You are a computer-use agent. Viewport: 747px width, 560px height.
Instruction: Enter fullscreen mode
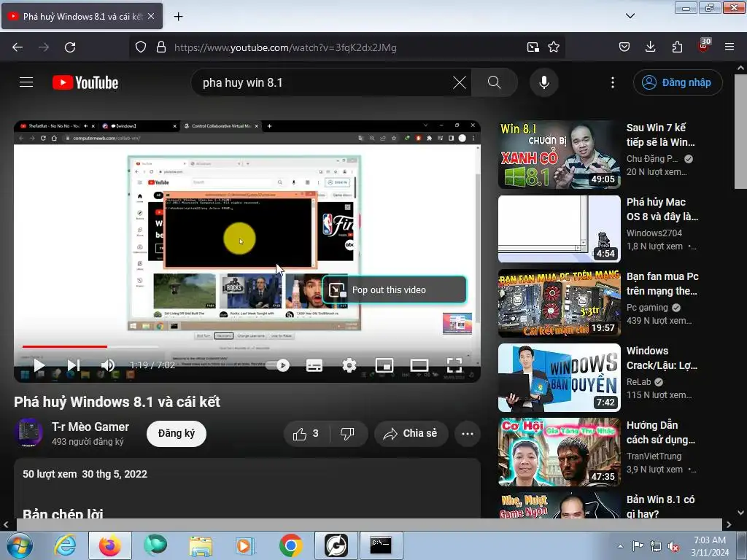[454, 365]
